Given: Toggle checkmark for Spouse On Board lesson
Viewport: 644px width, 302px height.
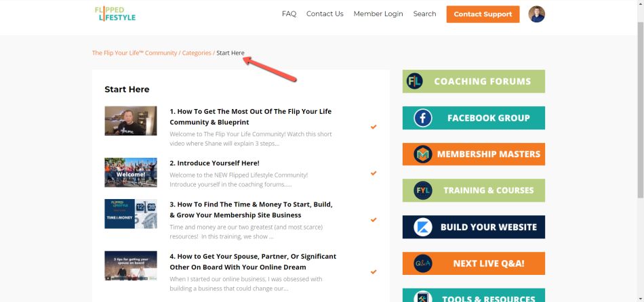Looking at the screenshot, I should [x=374, y=272].
